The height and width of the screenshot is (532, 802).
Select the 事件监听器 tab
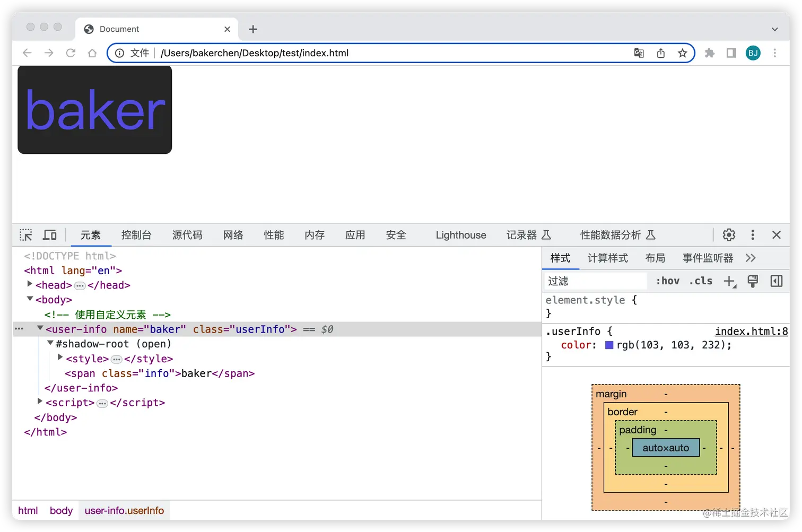tap(708, 258)
